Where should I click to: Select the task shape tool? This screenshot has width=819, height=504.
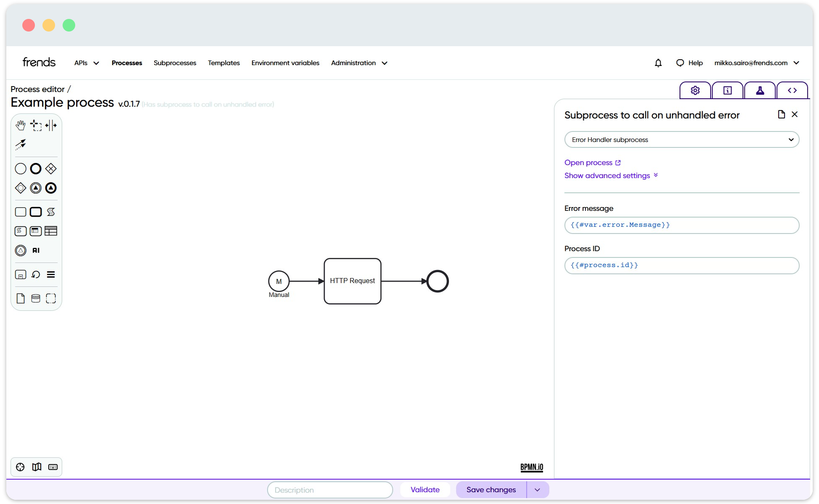[x=20, y=212]
